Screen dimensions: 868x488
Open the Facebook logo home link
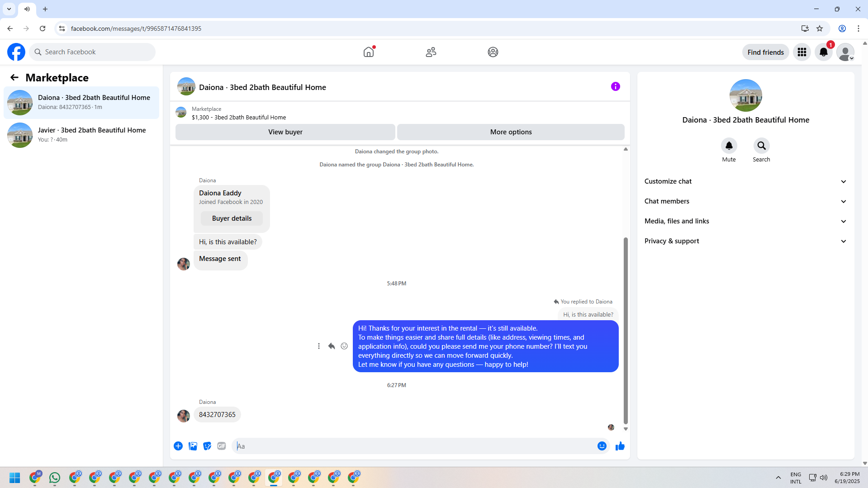click(16, 52)
